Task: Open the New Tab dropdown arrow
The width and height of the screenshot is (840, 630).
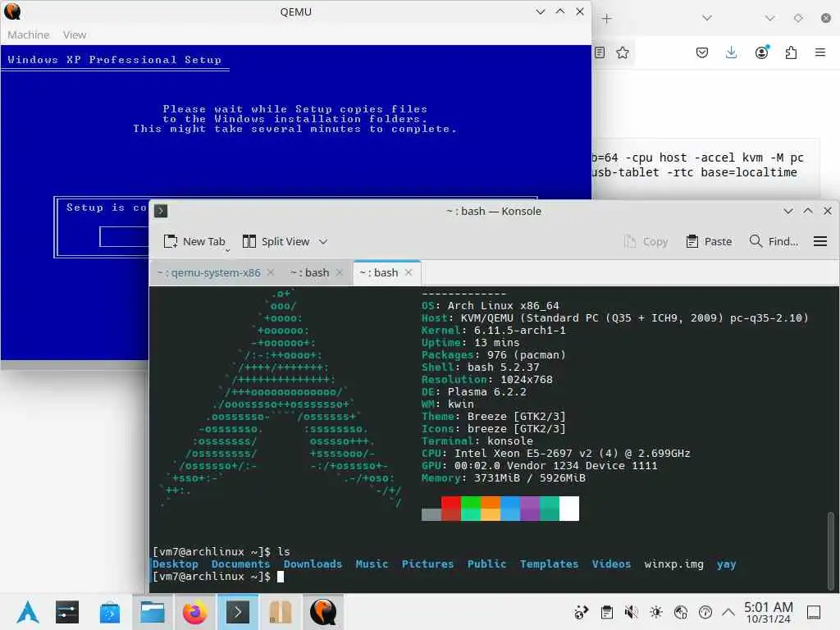Action: pos(227,250)
